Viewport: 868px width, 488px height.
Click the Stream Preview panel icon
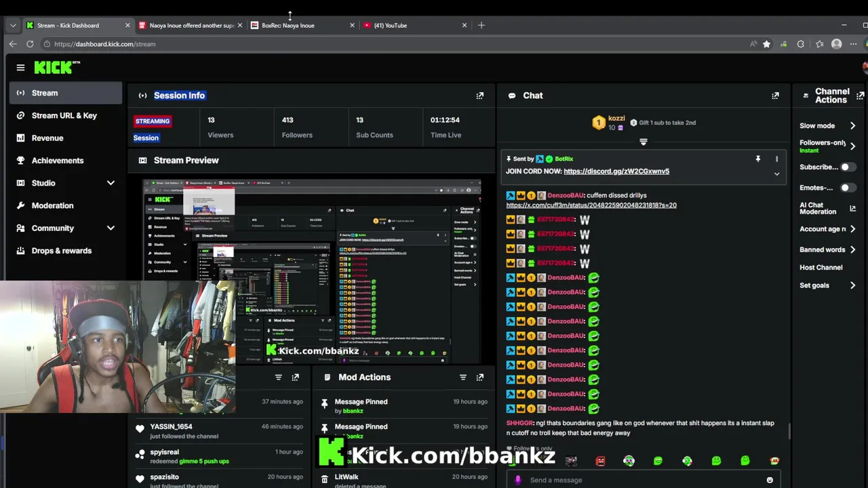point(142,161)
